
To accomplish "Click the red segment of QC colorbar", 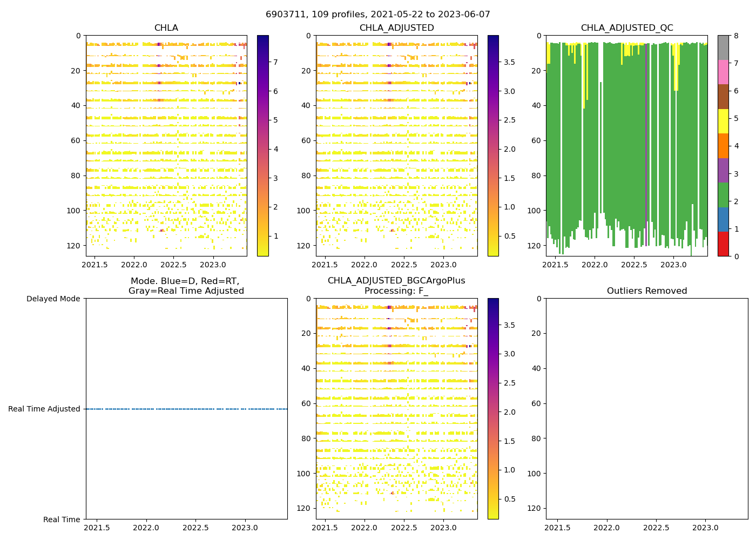I will point(723,244).
